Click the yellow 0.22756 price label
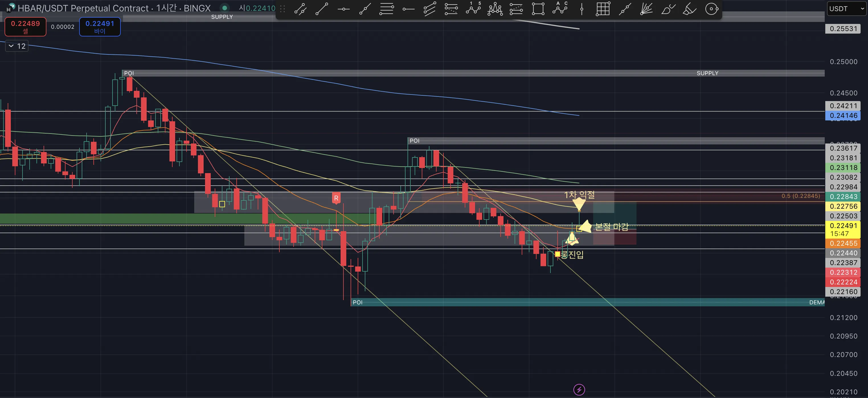Viewport: 868px width, 398px height. click(843, 206)
